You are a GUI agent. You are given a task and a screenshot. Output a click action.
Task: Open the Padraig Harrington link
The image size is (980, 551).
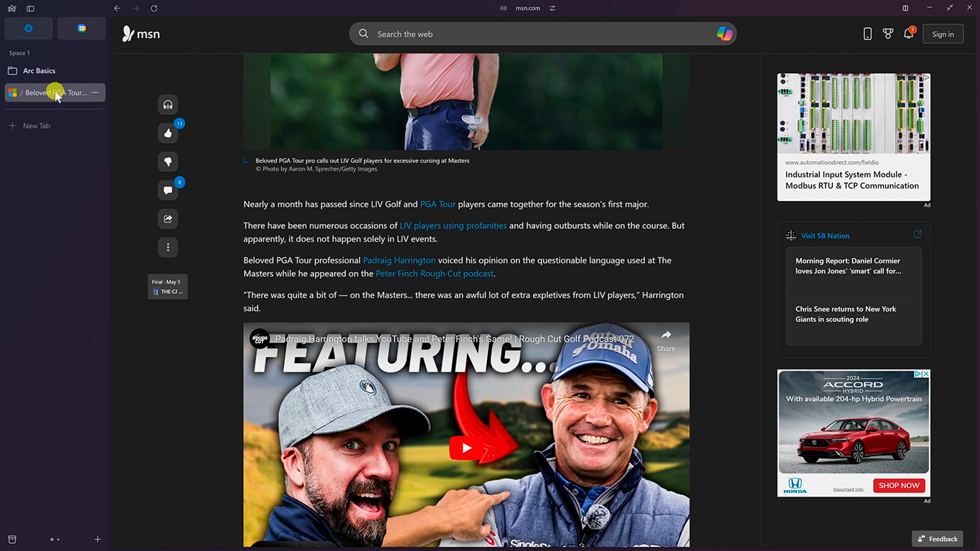399,260
